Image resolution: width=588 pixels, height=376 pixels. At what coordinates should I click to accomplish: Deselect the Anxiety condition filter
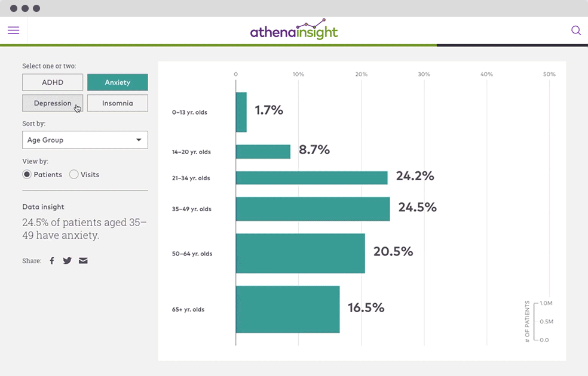(117, 82)
